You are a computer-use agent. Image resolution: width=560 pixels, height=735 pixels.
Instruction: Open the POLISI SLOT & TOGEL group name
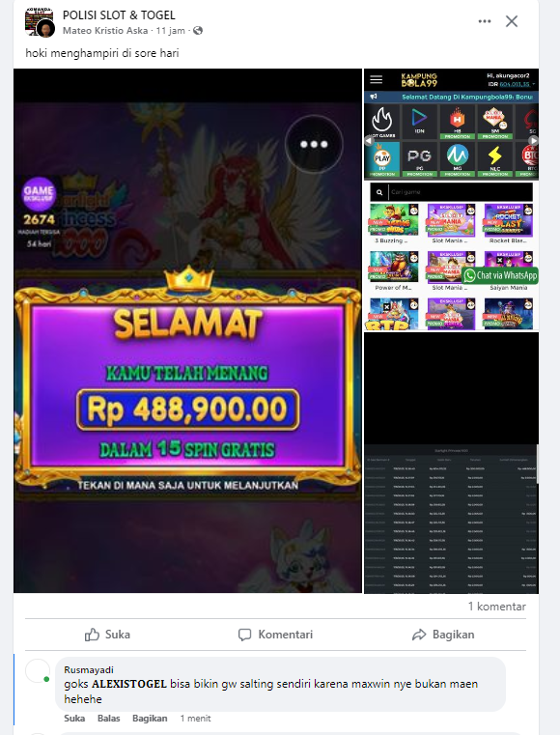pyautogui.click(x=119, y=15)
